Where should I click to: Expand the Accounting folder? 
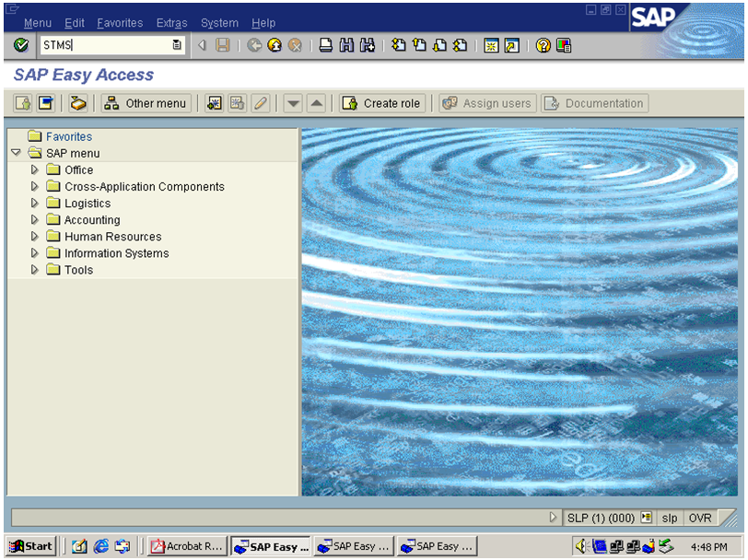click(34, 220)
